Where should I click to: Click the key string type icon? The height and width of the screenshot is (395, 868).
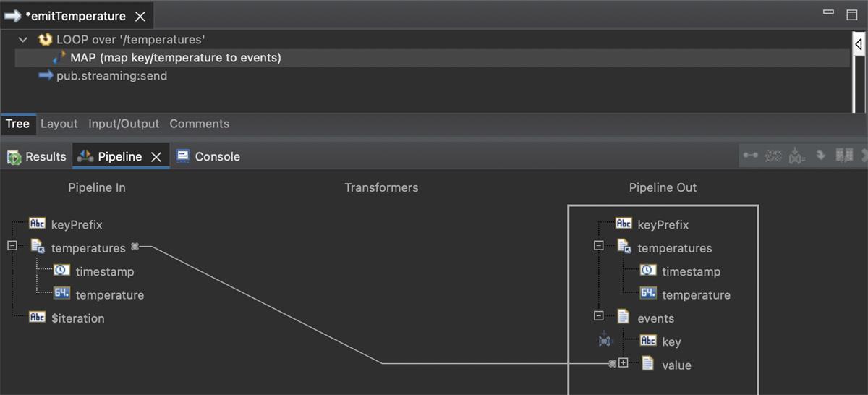649,341
